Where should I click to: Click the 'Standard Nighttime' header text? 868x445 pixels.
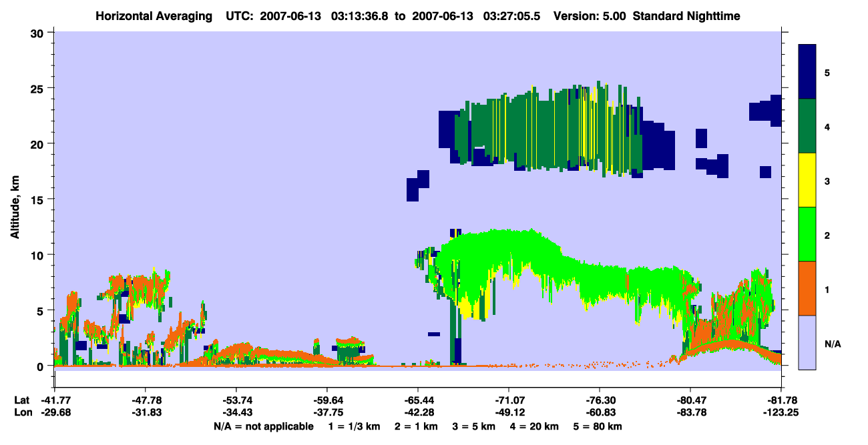coord(686,15)
